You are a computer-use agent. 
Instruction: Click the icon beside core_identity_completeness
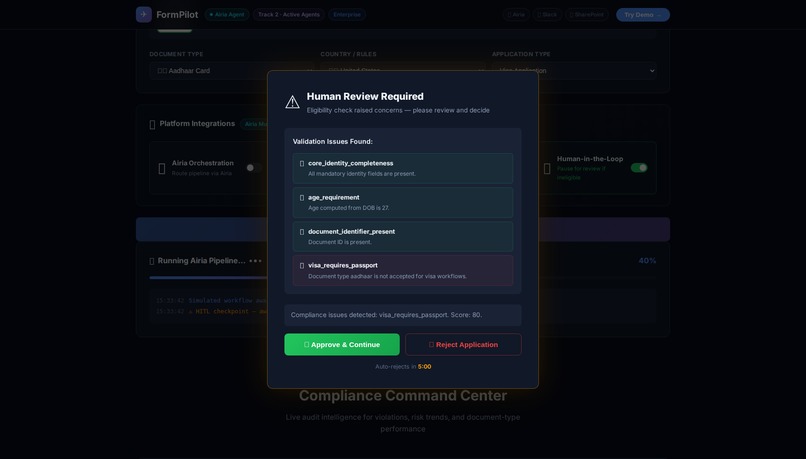(x=302, y=163)
